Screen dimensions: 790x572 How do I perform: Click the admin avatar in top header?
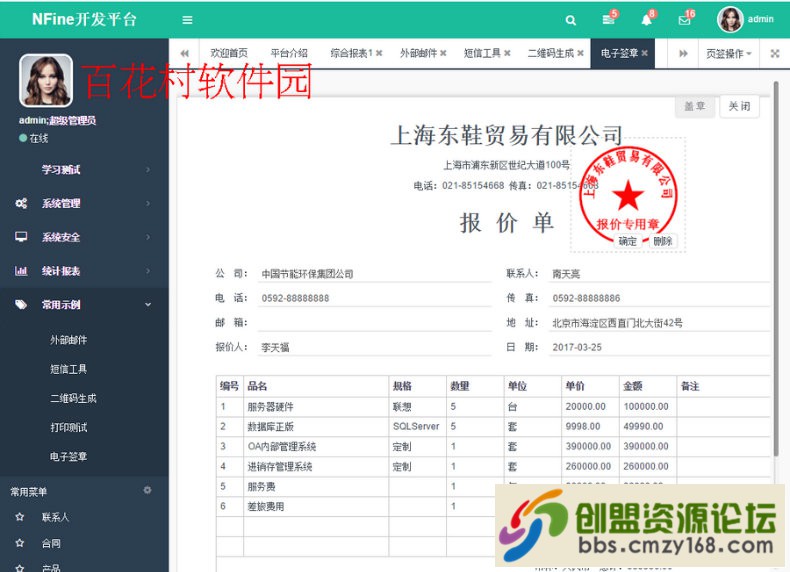coord(730,20)
